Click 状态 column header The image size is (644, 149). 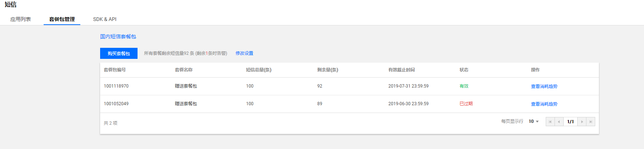(x=464, y=70)
